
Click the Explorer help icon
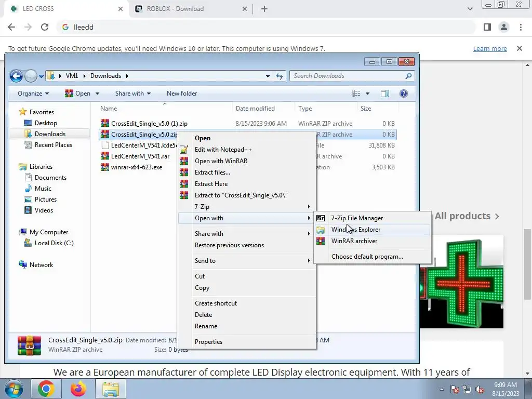pyautogui.click(x=403, y=94)
